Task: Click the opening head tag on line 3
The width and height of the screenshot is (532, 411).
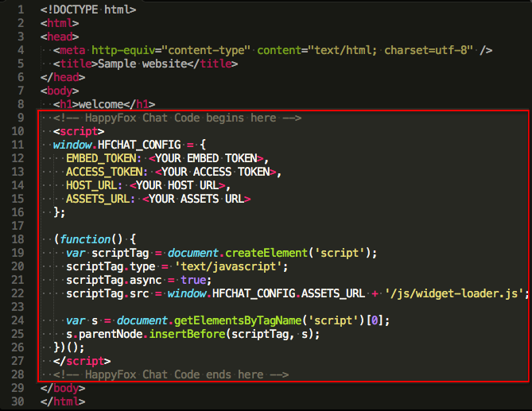Action: [60, 37]
